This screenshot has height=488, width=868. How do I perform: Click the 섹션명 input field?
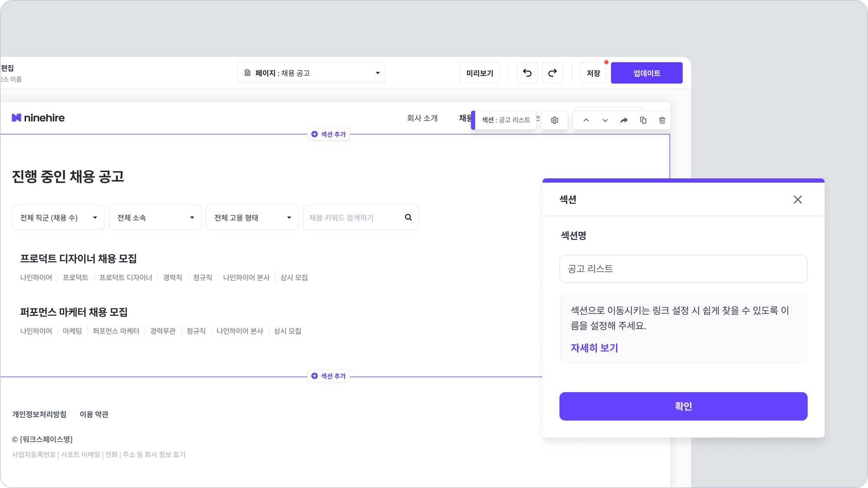coord(683,269)
